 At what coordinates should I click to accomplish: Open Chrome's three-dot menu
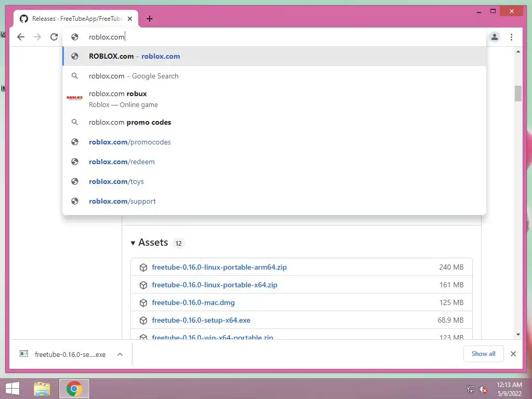point(511,37)
